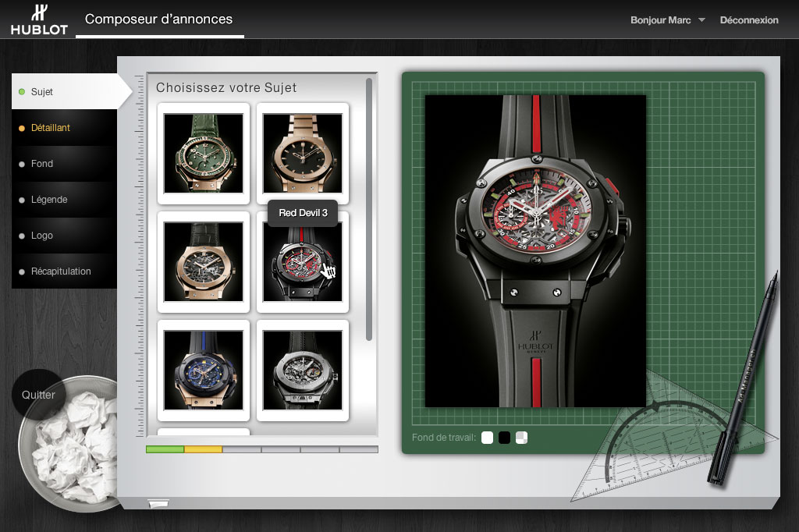The image size is (799, 532).
Task: Choose the rose gold bracelet watch thumbnail
Action: point(303,154)
